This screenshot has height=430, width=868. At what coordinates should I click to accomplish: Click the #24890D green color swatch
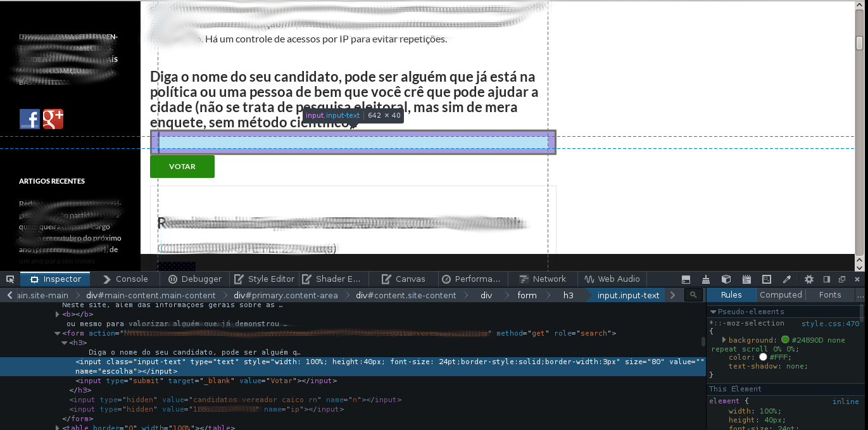(785, 340)
